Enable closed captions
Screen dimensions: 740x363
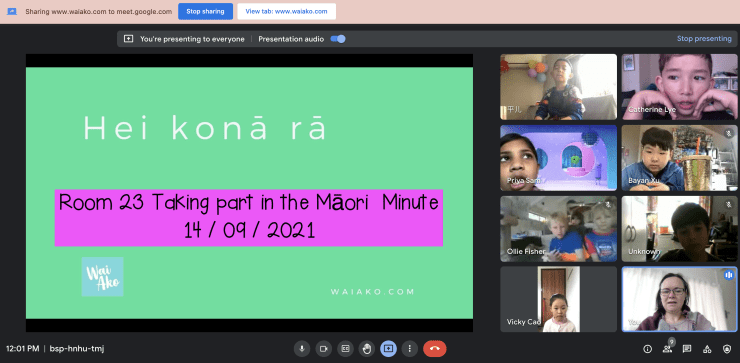click(345, 349)
